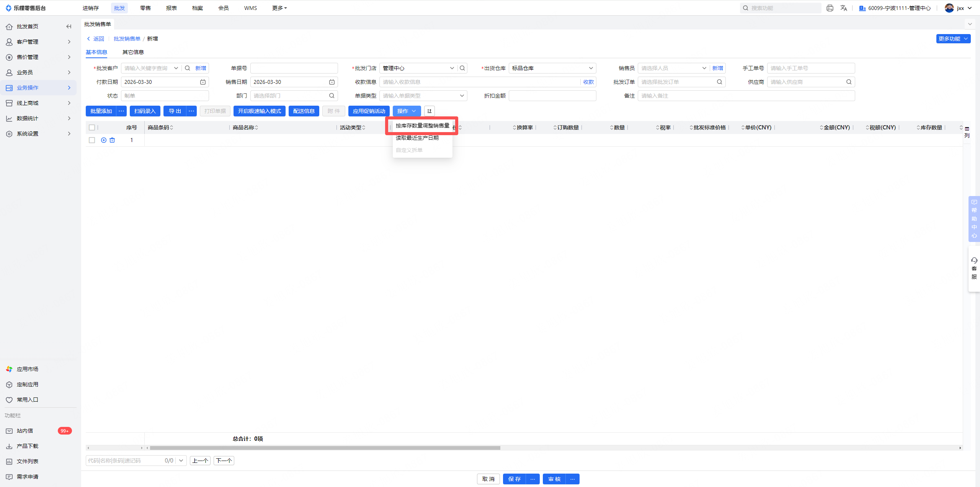Open the 单据类型 dropdown
This screenshot has height=487, width=980.
(462, 96)
